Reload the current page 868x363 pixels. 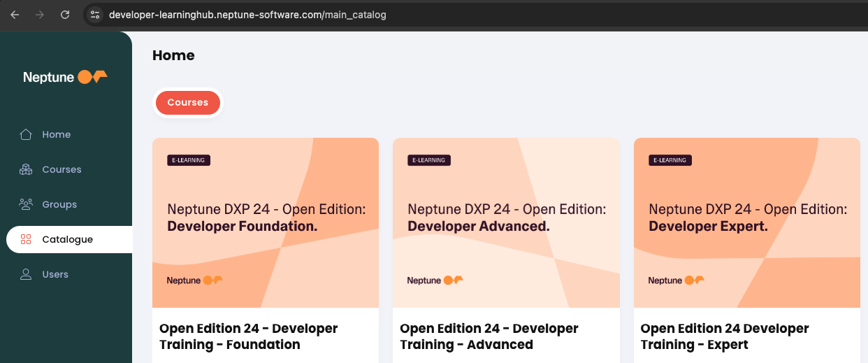coord(65,15)
